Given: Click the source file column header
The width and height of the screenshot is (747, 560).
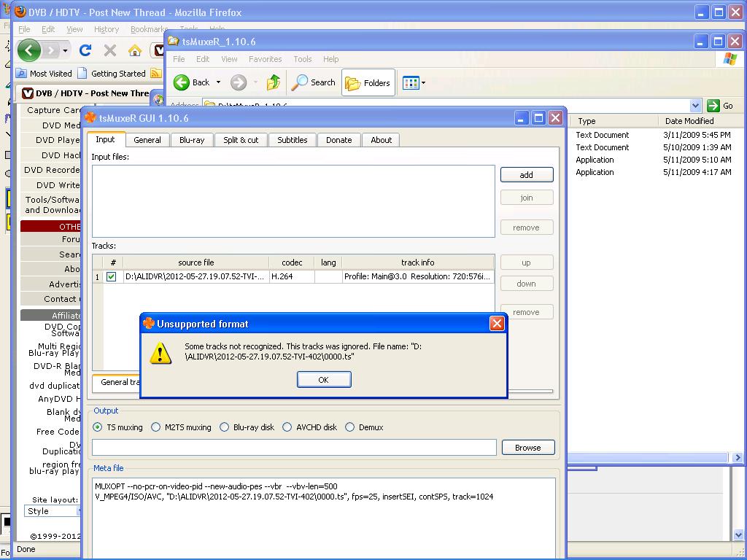Looking at the screenshot, I should (x=196, y=262).
